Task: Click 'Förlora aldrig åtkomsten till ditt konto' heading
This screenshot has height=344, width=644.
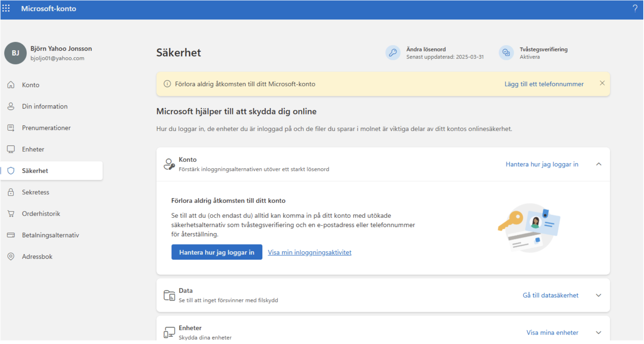Action: click(229, 201)
